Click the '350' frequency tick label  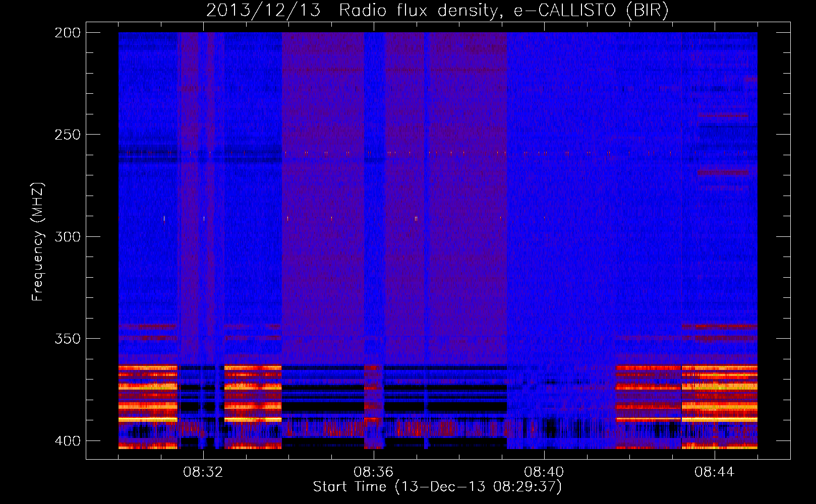(x=67, y=339)
